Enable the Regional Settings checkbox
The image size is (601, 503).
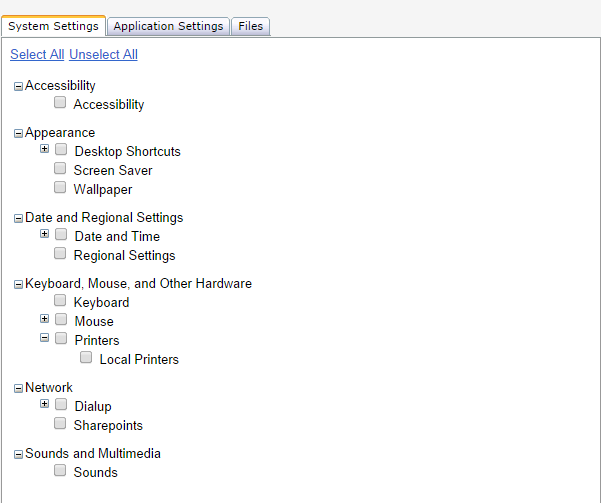(x=60, y=253)
